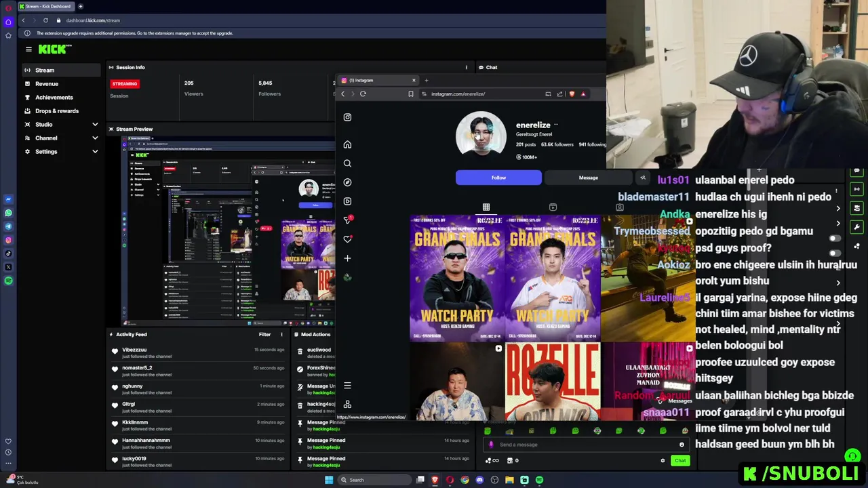Click Hannahhannahmmm in Activity Feed
This screenshot has width=868, height=488.
pos(146,440)
